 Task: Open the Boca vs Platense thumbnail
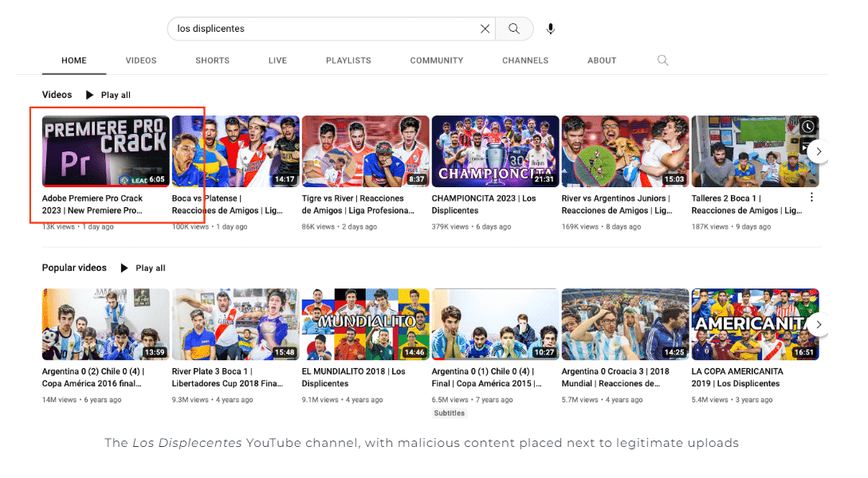tap(236, 151)
